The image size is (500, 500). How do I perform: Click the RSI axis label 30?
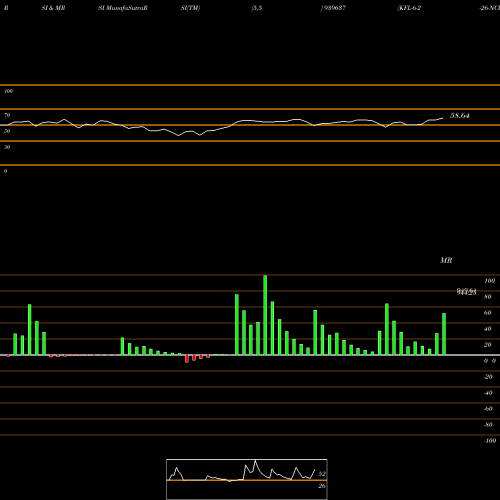pyautogui.click(x=7, y=147)
